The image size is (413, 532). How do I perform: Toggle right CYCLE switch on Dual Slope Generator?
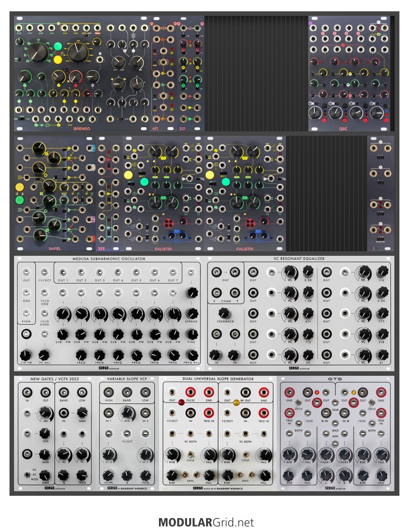click(245, 454)
